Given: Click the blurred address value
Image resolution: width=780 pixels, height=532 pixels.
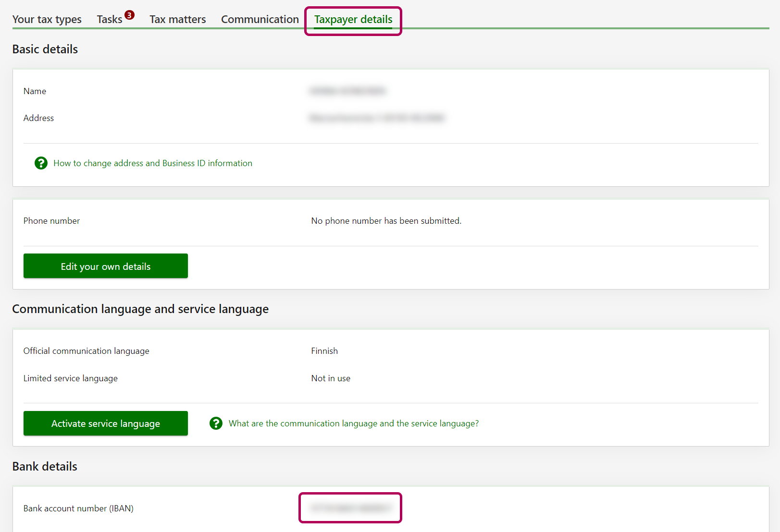Looking at the screenshot, I should [x=377, y=118].
